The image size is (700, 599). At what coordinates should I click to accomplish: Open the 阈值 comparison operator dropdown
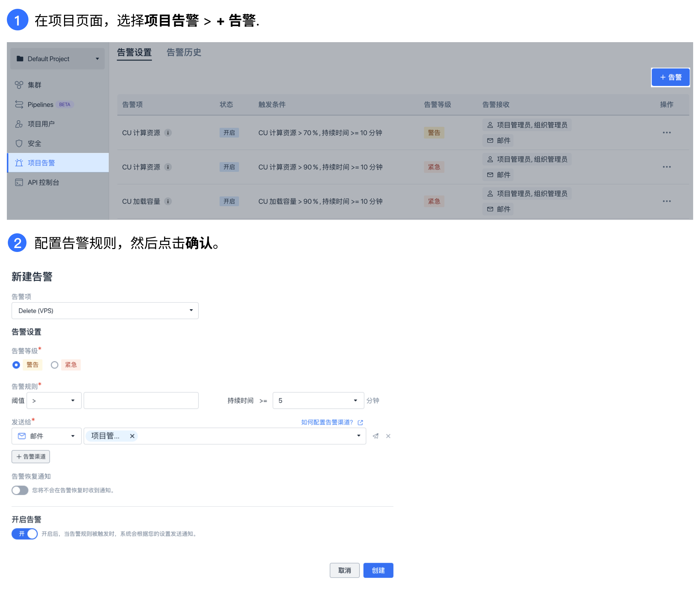click(x=54, y=401)
